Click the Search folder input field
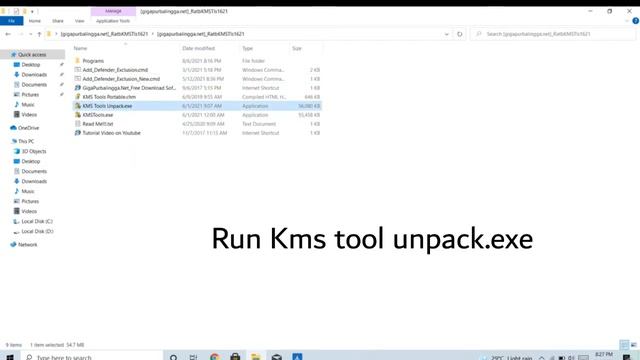 tap(553, 34)
